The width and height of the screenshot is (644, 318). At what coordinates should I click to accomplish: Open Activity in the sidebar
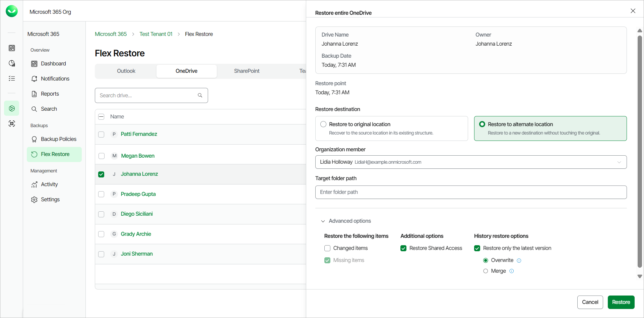(x=54, y=184)
